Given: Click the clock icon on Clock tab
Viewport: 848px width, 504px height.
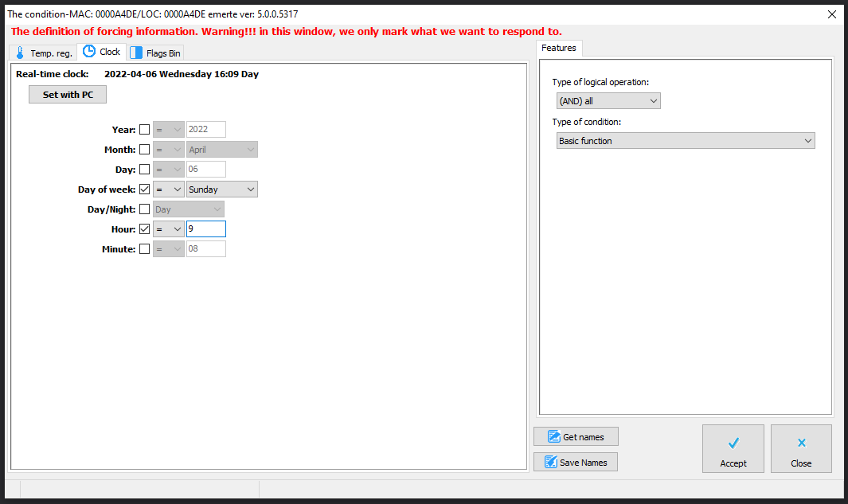Looking at the screenshot, I should (88, 52).
